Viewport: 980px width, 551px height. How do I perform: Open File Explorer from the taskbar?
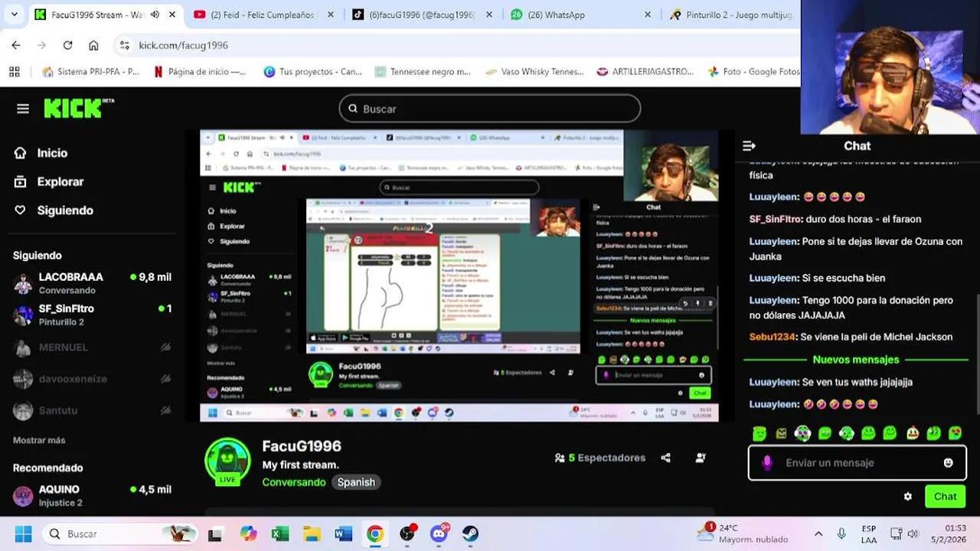click(x=312, y=533)
